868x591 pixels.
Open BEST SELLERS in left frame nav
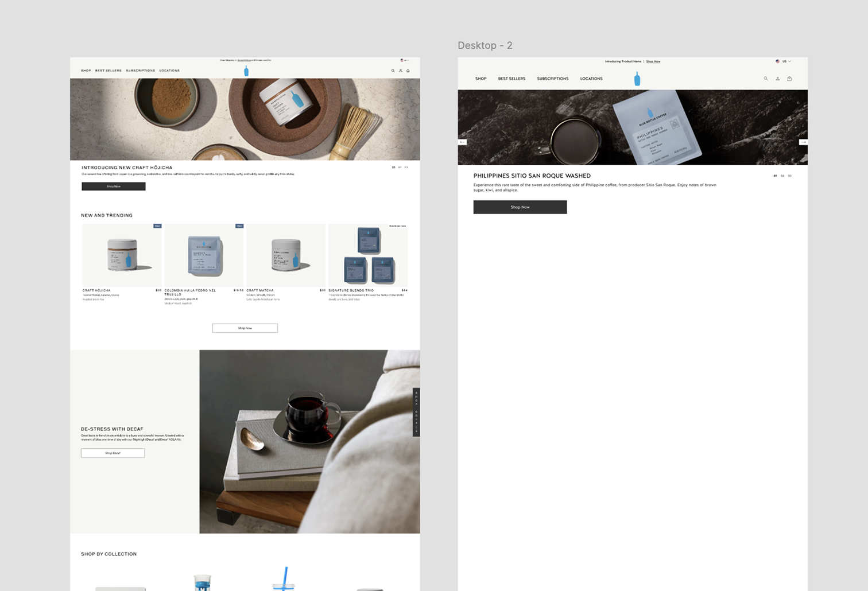pyautogui.click(x=108, y=71)
